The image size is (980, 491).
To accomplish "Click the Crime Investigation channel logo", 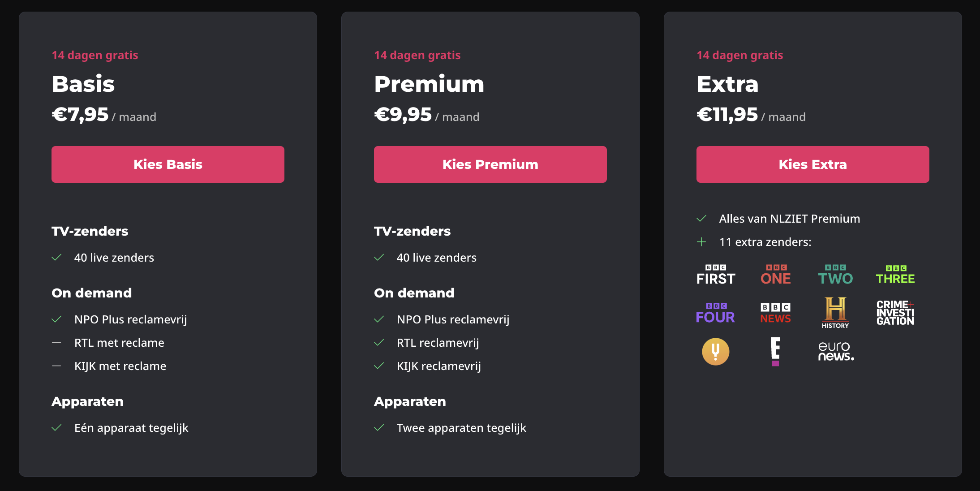I will click(x=895, y=313).
